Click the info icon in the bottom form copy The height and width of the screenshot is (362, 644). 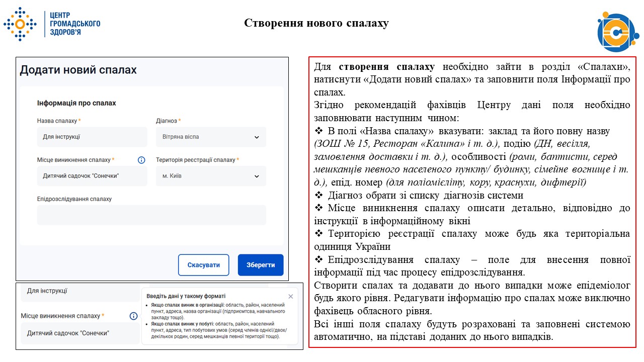click(133, 316)
